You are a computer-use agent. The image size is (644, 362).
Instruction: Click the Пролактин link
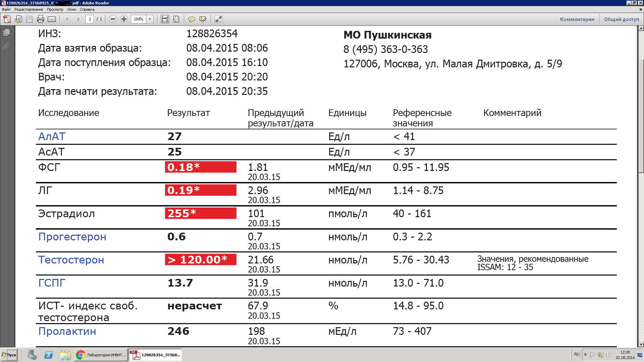(67, 331)
